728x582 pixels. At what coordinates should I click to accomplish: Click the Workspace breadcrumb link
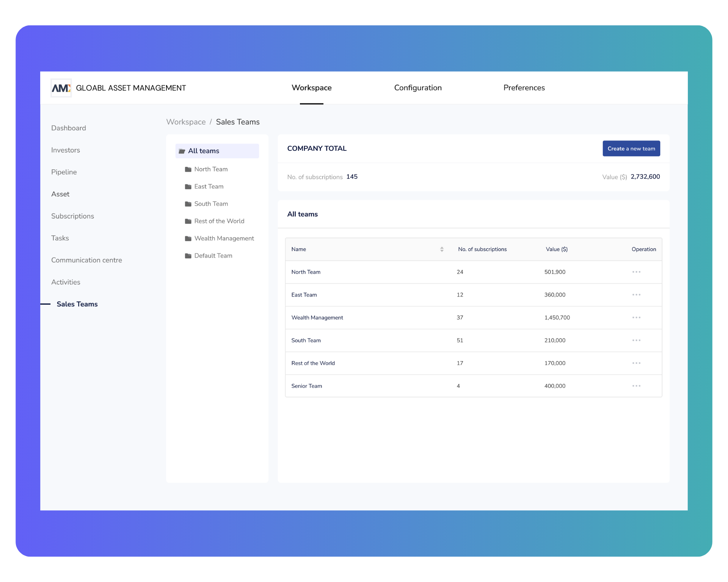(186, 122)
